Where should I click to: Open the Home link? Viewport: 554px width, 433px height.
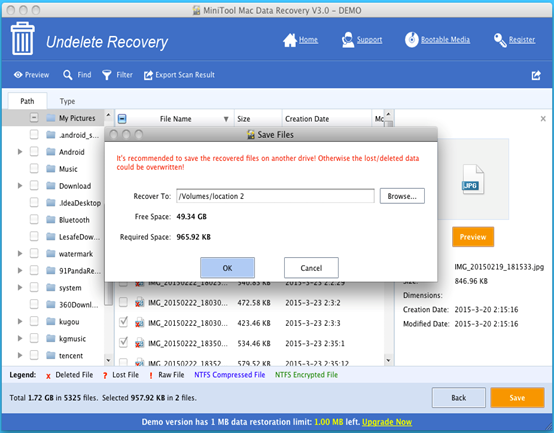(x=308, y=40)
